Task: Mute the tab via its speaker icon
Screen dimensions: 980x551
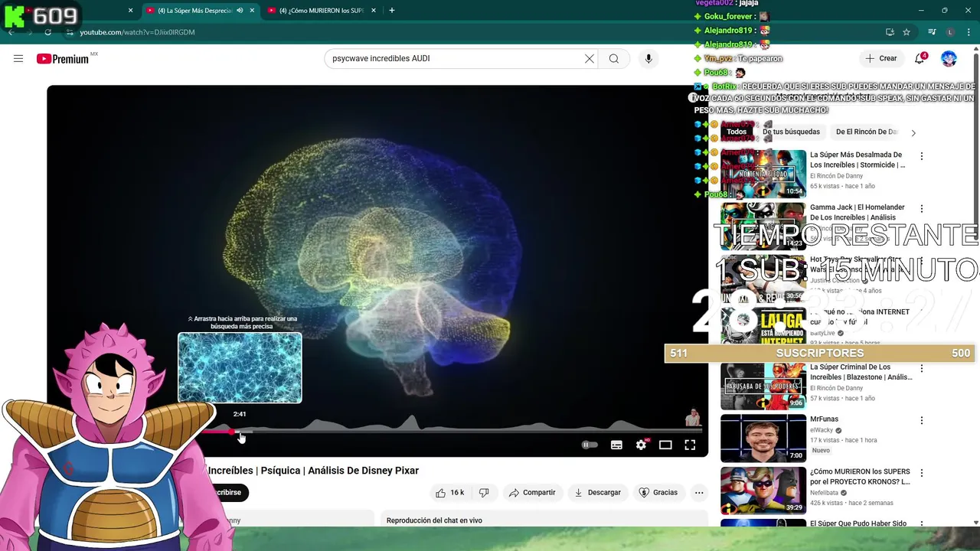Action: pyautogui.click(x=240, y=11)
